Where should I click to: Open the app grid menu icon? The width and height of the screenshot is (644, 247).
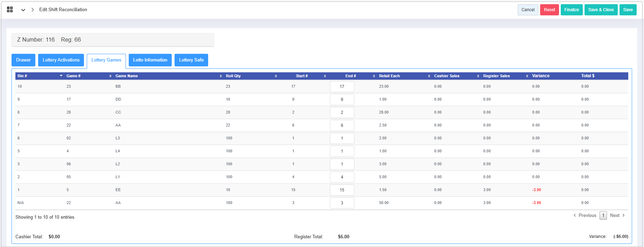(x=10, y=10)
